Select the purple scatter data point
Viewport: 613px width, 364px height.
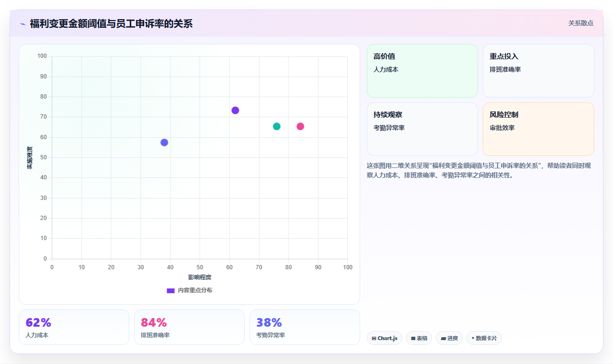pos(235,110)
